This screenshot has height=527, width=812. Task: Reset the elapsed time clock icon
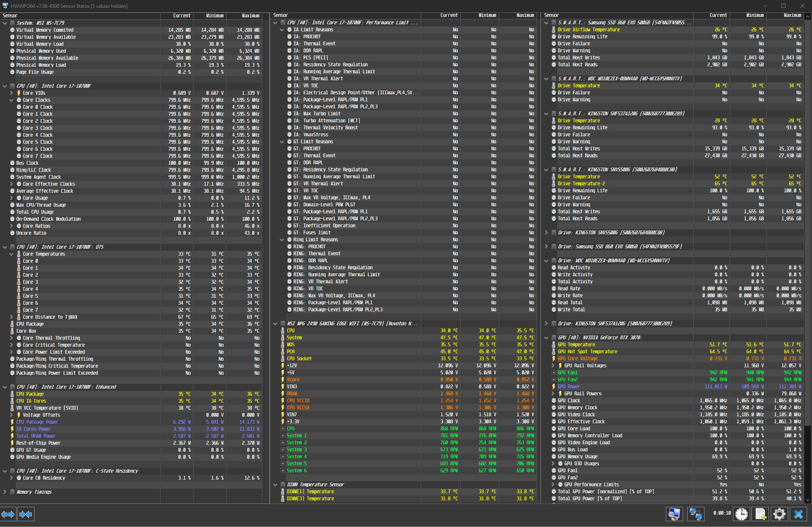click(741, 514)
